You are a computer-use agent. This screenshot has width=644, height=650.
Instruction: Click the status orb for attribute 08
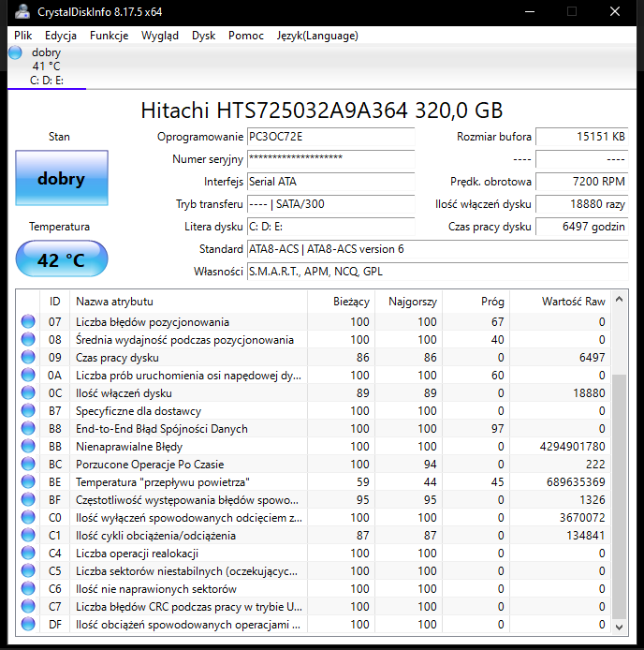click(28, 339)
